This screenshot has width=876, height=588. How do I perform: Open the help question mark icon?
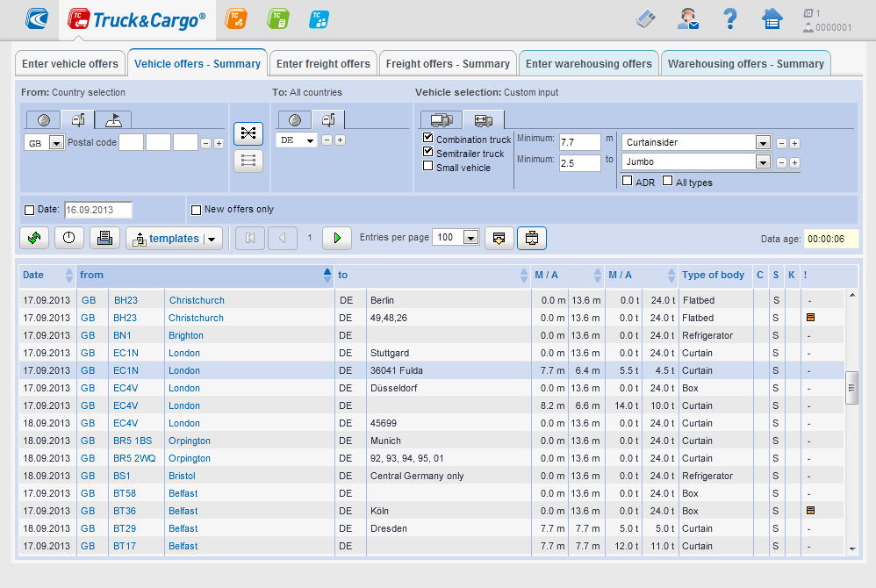pyautogui.click(x=729, y=19)
